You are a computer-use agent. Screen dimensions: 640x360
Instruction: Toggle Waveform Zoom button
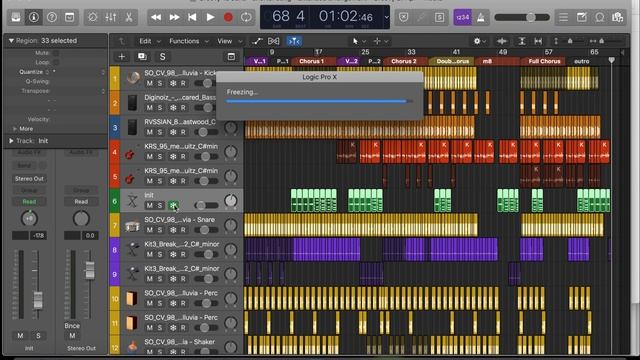pos(502,41)
